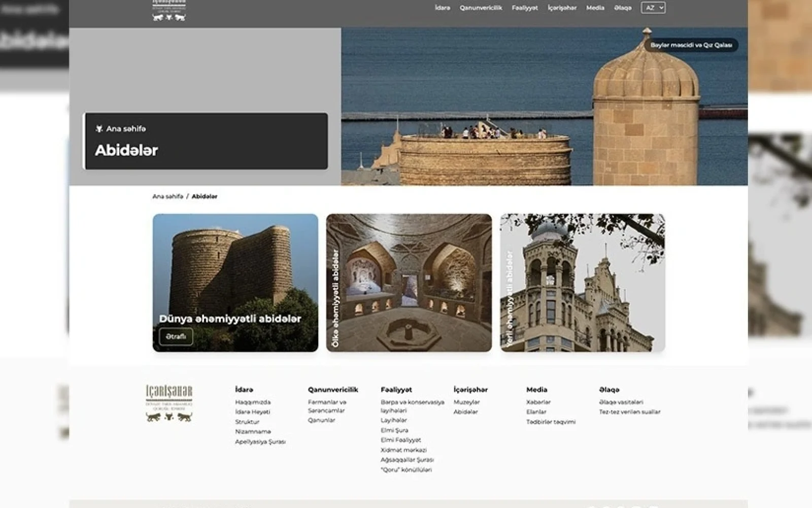812x508 pixels.
Task: Click the Muzeylər footer link
Action: 466,402
